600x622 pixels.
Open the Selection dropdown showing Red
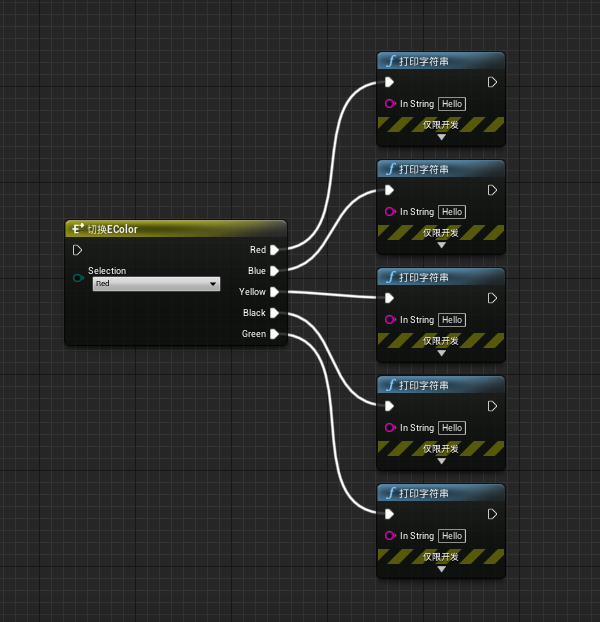pos(156,284)
